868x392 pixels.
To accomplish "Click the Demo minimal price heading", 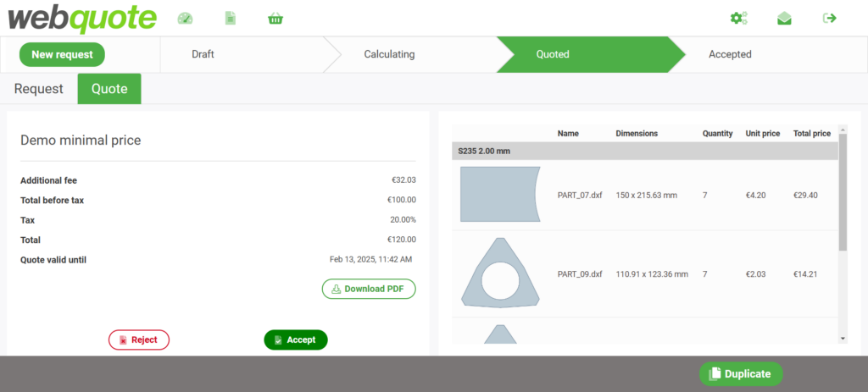I will (81, 141).
